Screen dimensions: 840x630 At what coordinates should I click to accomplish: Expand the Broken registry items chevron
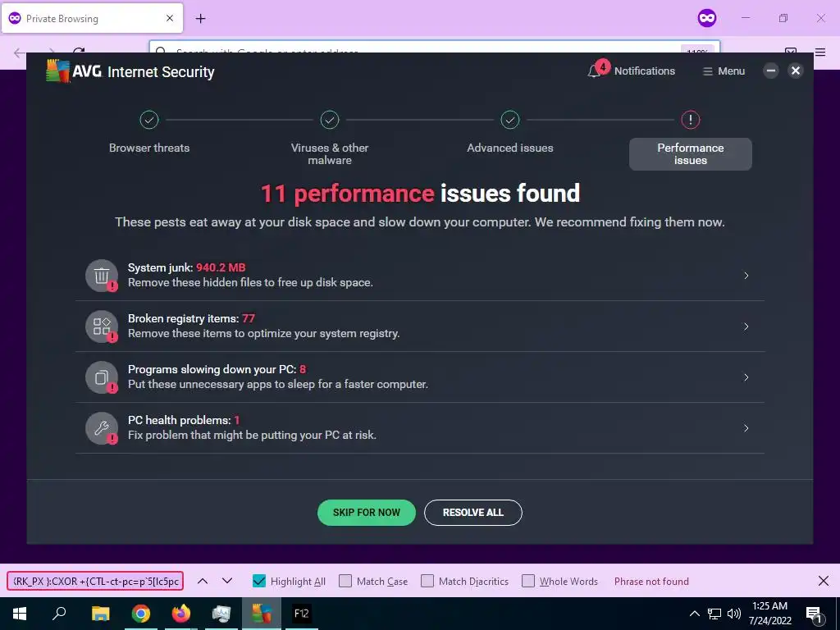coord(746,326)
